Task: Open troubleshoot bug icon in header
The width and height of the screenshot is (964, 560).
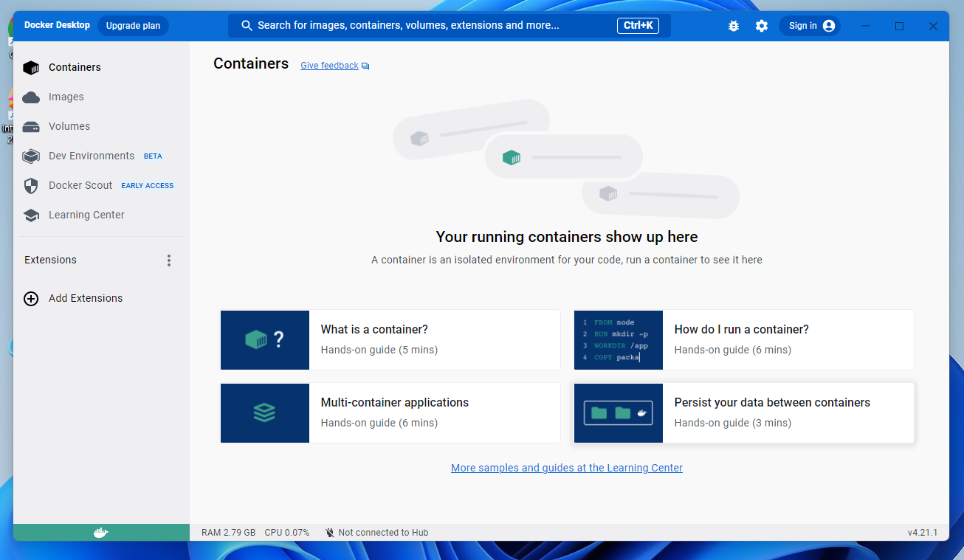Action: click(733, 26)
